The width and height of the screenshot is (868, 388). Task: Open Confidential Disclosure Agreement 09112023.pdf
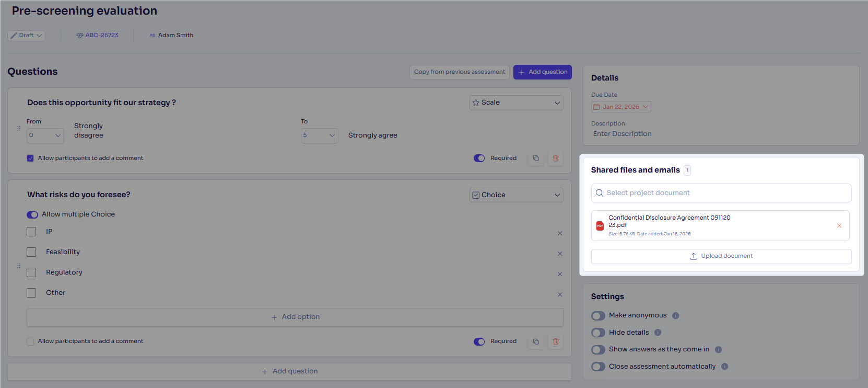click(x=670, y=221)
